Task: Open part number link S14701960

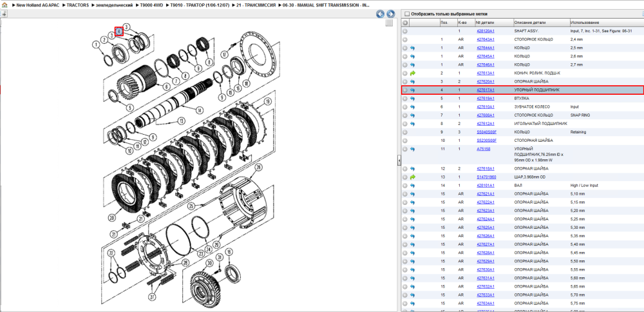Action: (x=486, y=177)
